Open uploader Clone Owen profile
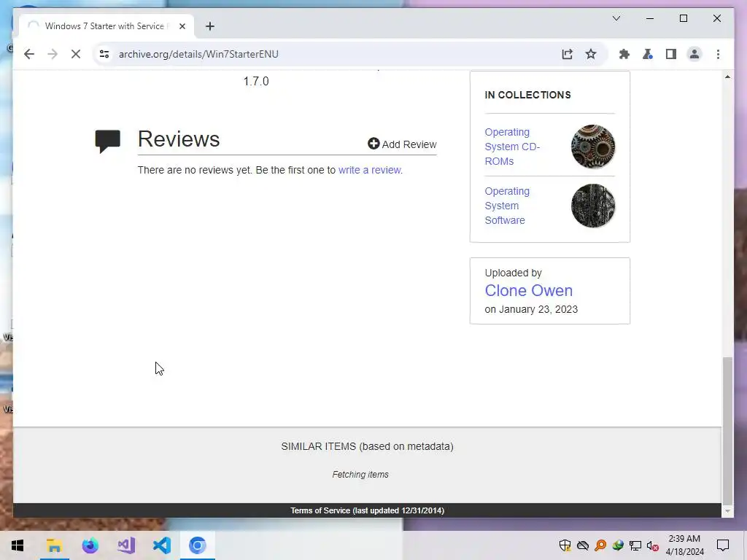The width and height of the screenshot is (747, 560). pyautogui.click(x=528, y=290)
